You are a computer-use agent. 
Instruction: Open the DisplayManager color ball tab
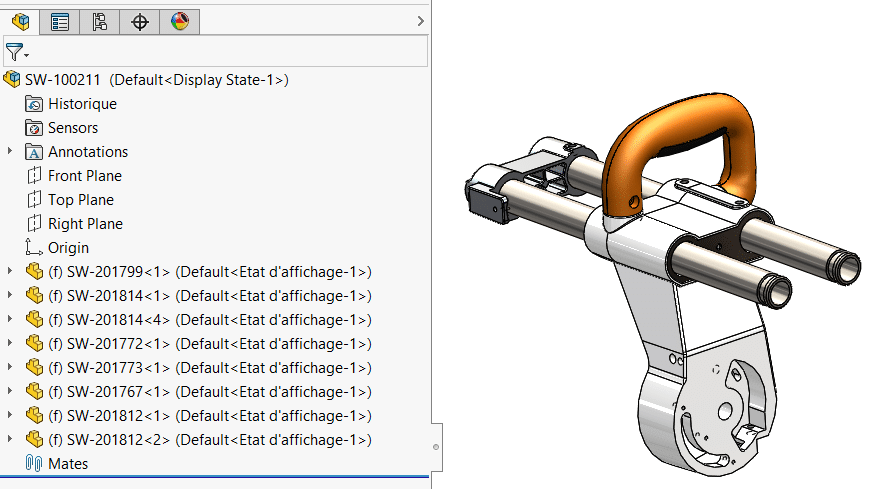179,22
